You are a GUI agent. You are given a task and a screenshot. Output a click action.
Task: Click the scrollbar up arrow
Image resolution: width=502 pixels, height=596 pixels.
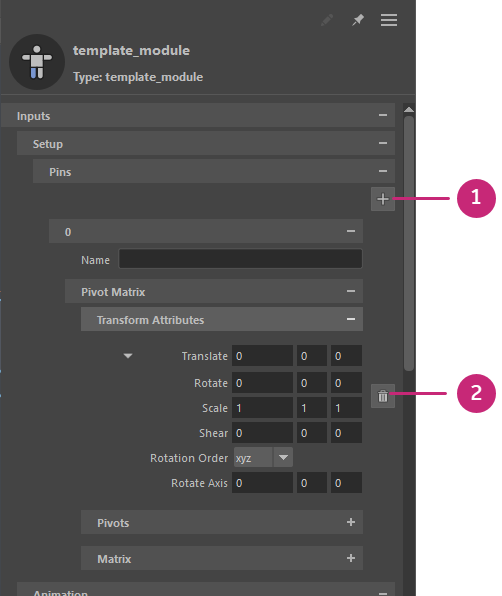click(x=409, y=109)
